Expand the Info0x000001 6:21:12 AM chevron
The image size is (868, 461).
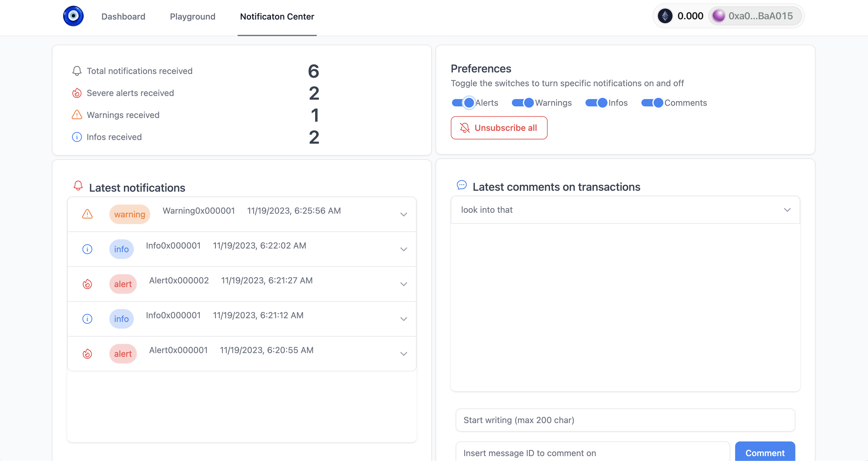(404, 319)
